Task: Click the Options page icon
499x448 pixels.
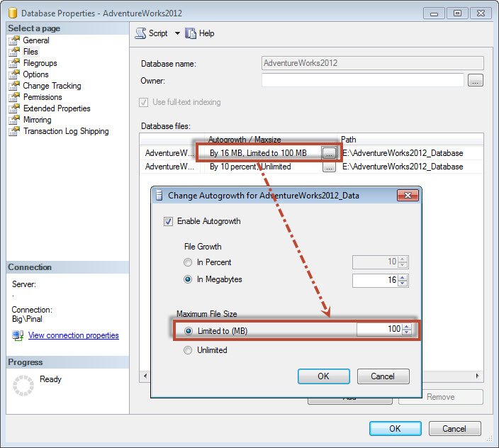Action: tap(14, 74)
